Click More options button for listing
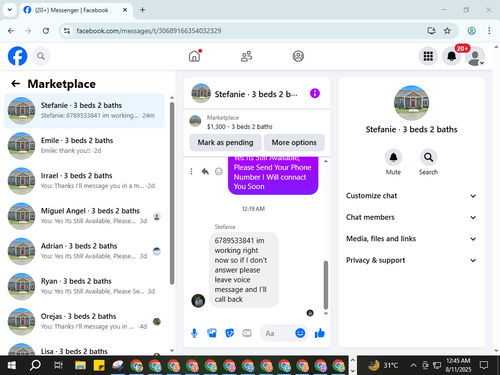 tap(294, 142)
